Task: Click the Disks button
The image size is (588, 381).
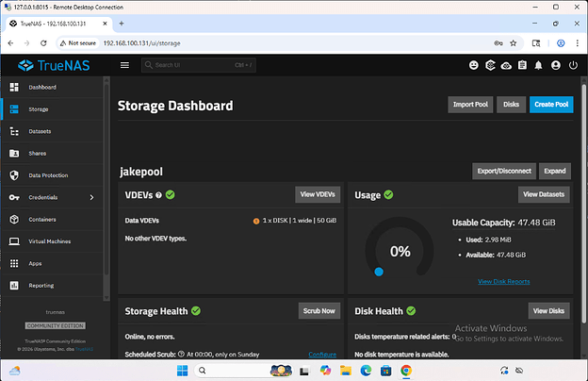Action: click(x=511, y=105)
